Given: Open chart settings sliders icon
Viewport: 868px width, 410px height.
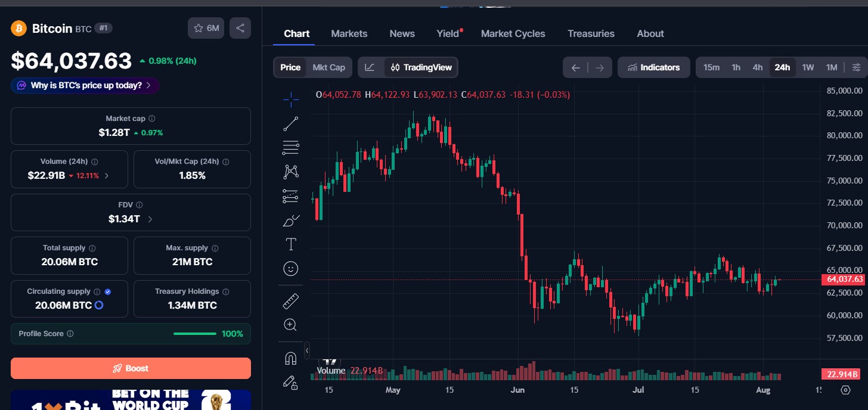Looking at the screenshot, I should coord(857,67).
